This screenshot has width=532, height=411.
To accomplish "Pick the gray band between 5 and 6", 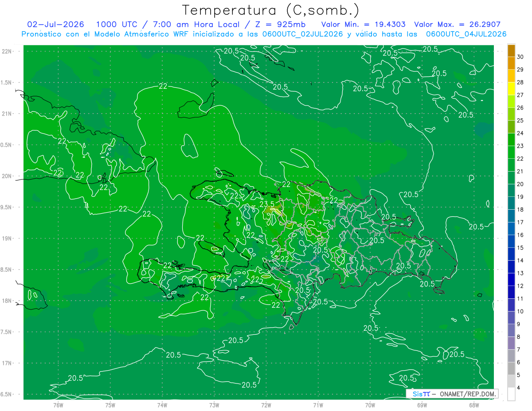I will coord(511,368).
